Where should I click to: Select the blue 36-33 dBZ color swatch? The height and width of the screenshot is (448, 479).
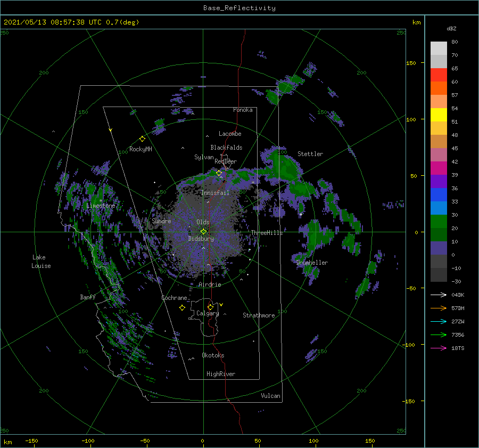pos(439,195)
